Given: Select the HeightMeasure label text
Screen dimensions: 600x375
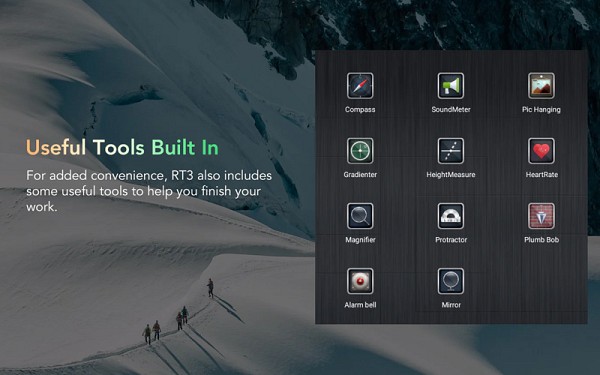Looking at the screenshot, I should [x=451, y=175].
